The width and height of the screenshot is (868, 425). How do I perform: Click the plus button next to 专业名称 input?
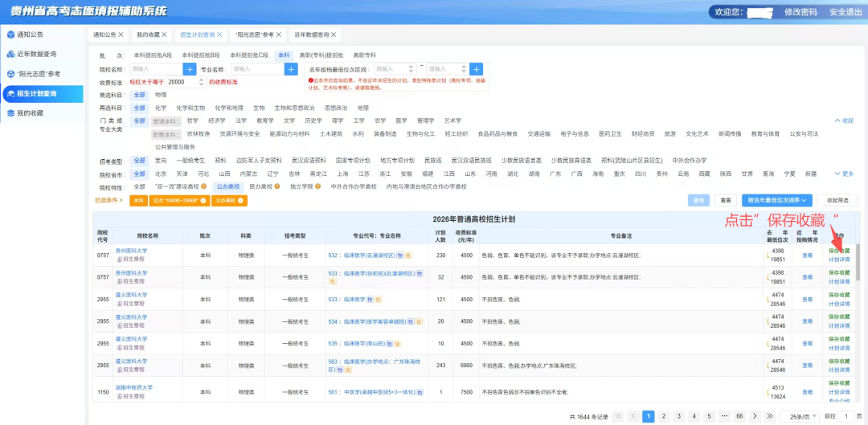291,69
